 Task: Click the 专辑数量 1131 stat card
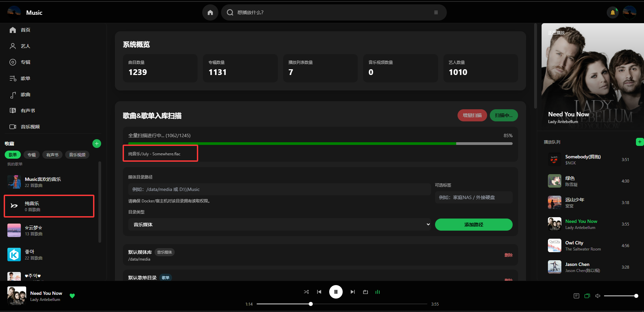pos(240,68)
